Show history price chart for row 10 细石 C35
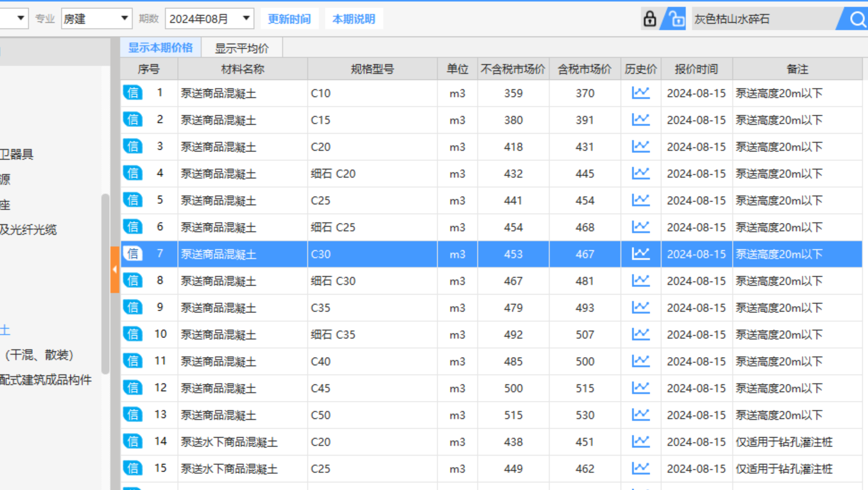This screenshot has width=868, height=490. pos(641,334)
